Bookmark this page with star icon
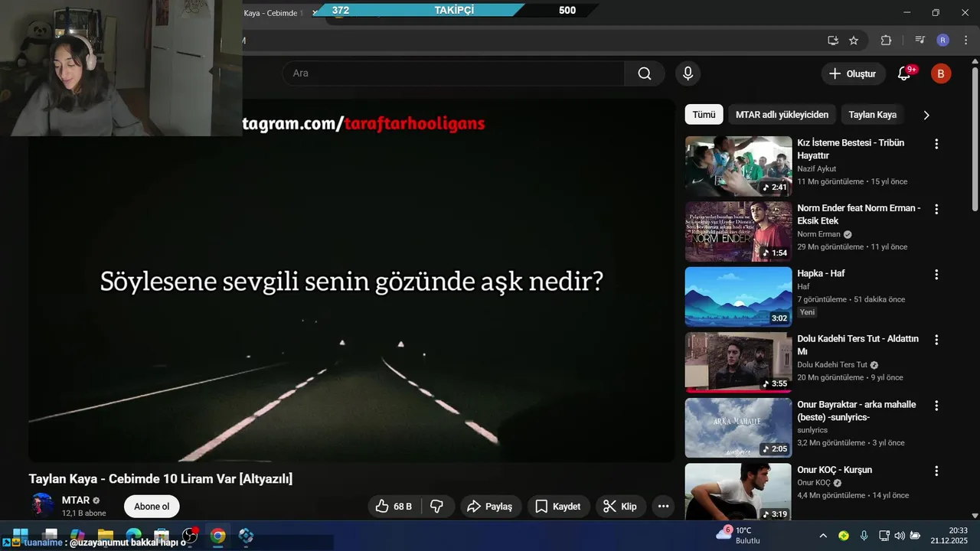Screen dimensions: 980x551 854,41
